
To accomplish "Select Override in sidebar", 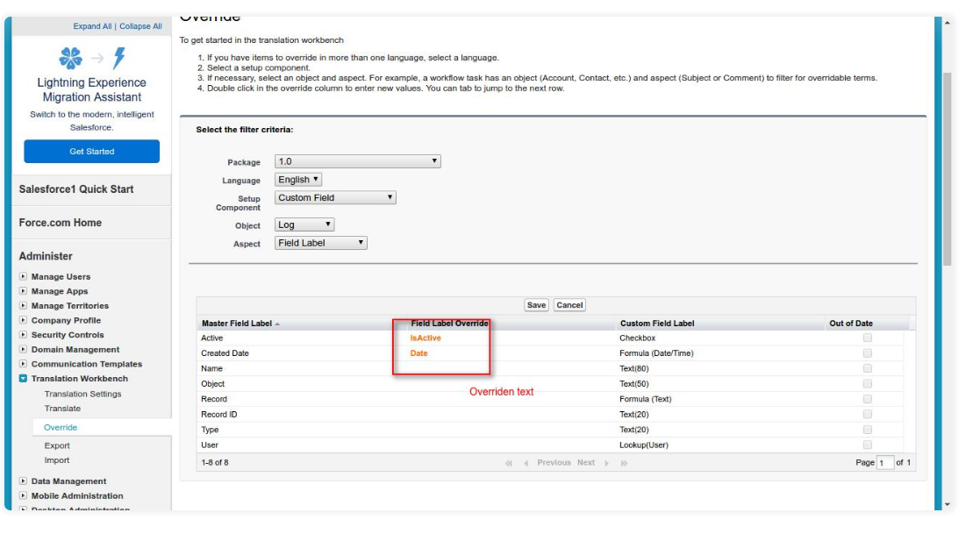I will coord(61,427).
